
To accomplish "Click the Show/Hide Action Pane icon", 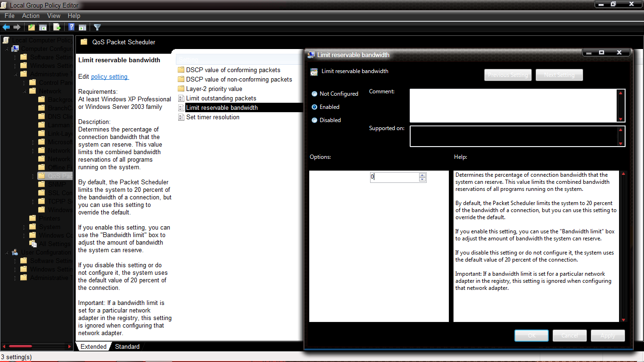I will coord(83,27).
